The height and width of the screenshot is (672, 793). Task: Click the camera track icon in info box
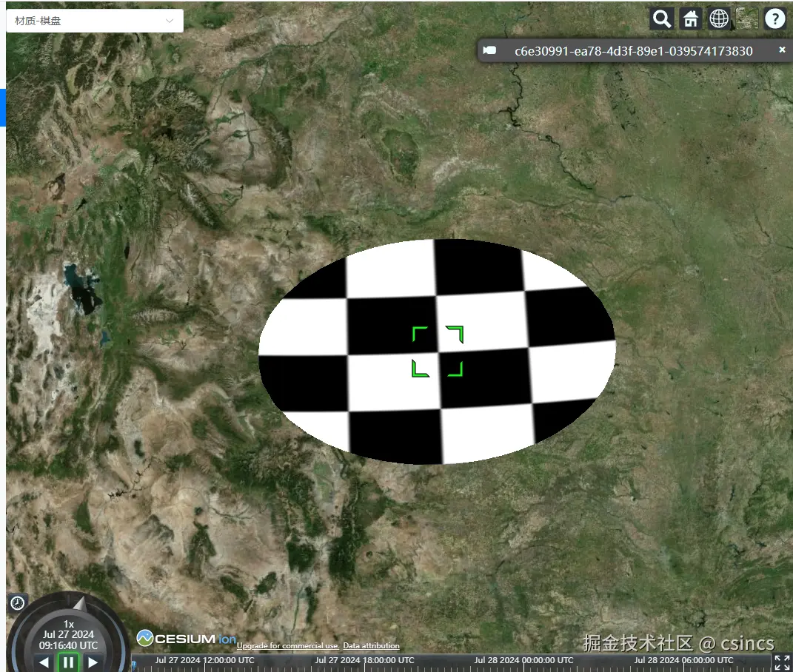(x=489, y=50)
